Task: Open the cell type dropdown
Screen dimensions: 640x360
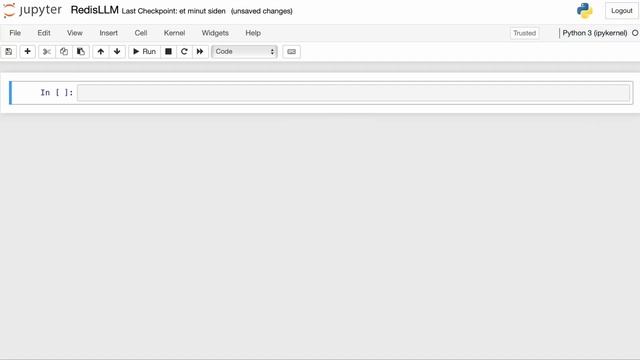Action: [244, 51]
